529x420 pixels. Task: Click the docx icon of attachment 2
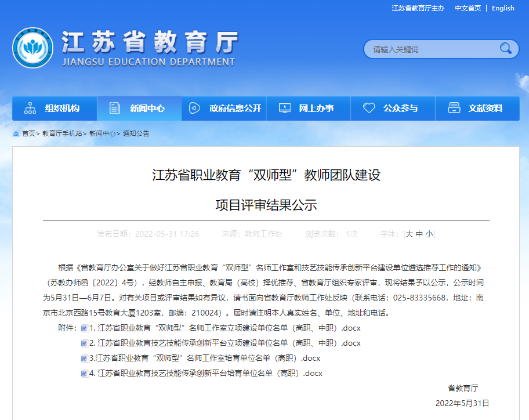(85, 343)
